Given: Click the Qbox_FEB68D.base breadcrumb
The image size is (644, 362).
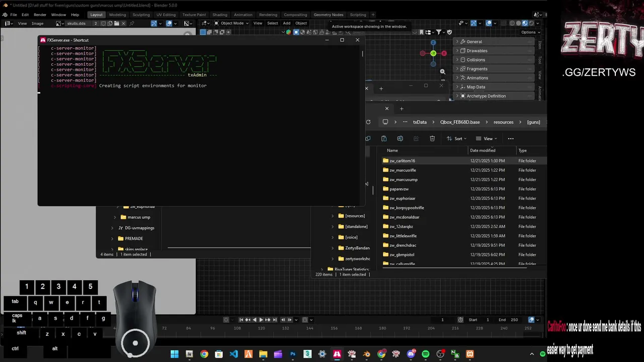Looking at the screenshot, I should [x=460, y=122].
